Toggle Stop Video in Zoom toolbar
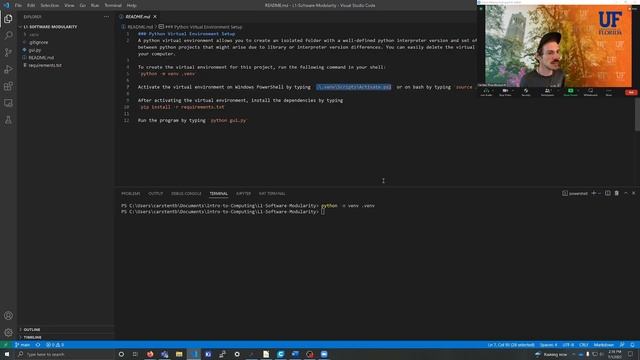This screenshot has height=360, width=640. coord(505,92)
